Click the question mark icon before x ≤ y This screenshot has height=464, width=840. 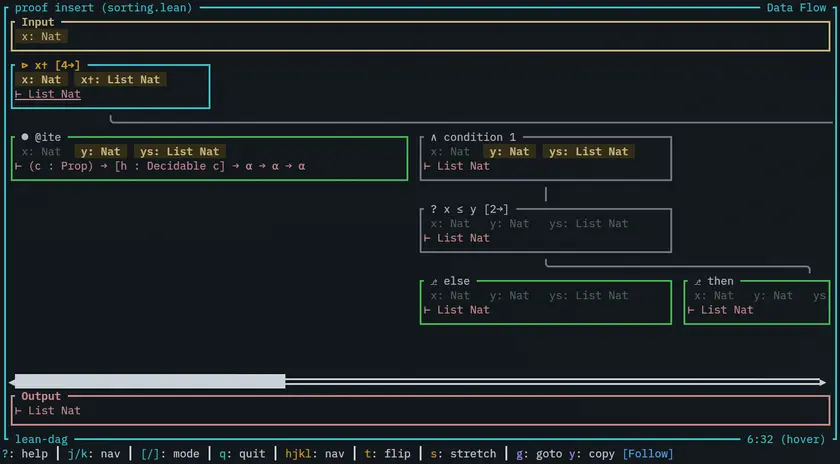pos(433,209)
